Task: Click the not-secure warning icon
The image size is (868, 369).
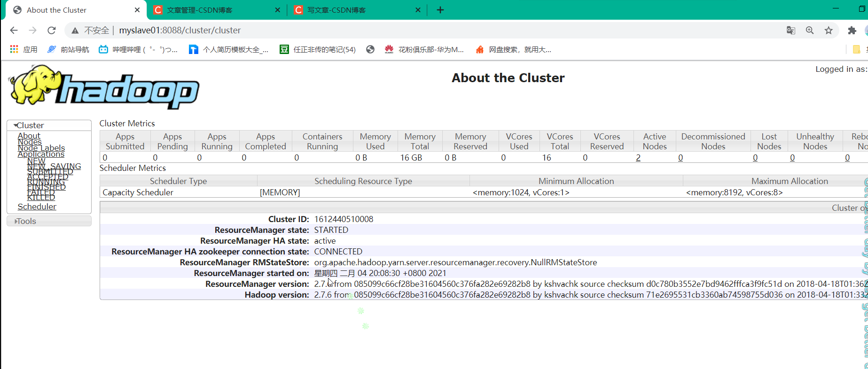Action: point(75,31)
